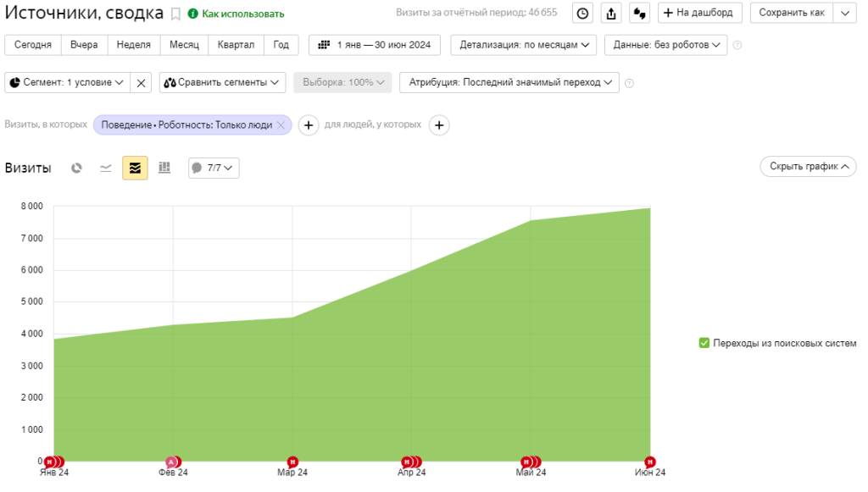Click plus button after Только люди condition
The image size is (868, 492).
tap(309, 125)
